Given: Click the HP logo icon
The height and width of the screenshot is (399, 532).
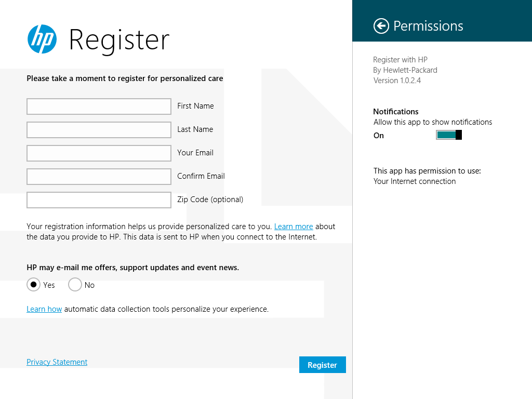Looking at the screenshot, I should 42,39.
